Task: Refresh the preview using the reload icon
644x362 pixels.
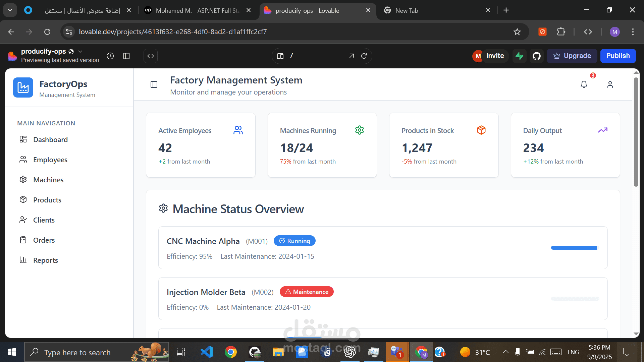Action: pyautogui.click(x=364, y=56)
